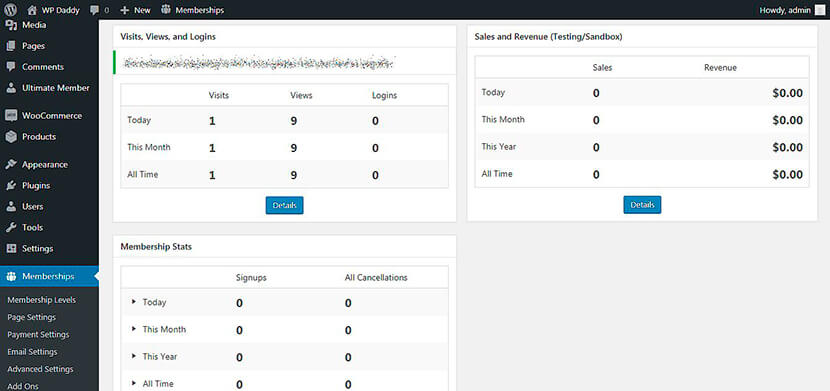830x391 pixels.
Task: Click the Revenue column header
Action: click(720, 68)
